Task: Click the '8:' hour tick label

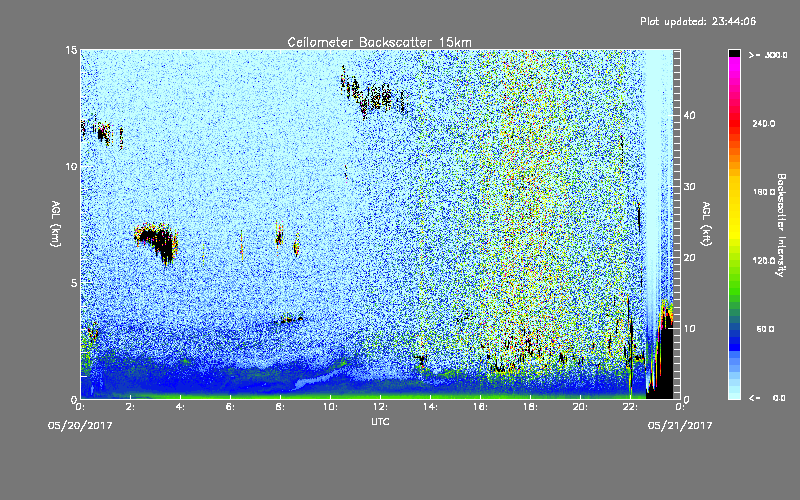Action: pos(281,407)
